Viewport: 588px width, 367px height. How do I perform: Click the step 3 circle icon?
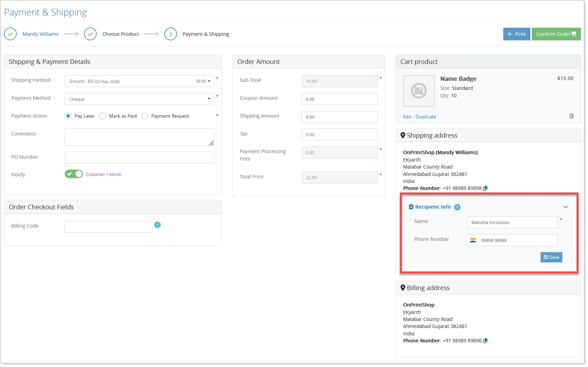click(x=170, y=34)
